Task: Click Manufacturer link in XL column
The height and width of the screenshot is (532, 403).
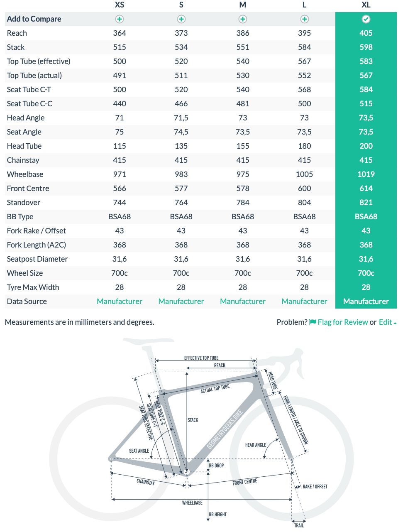Action: point(366,301)
